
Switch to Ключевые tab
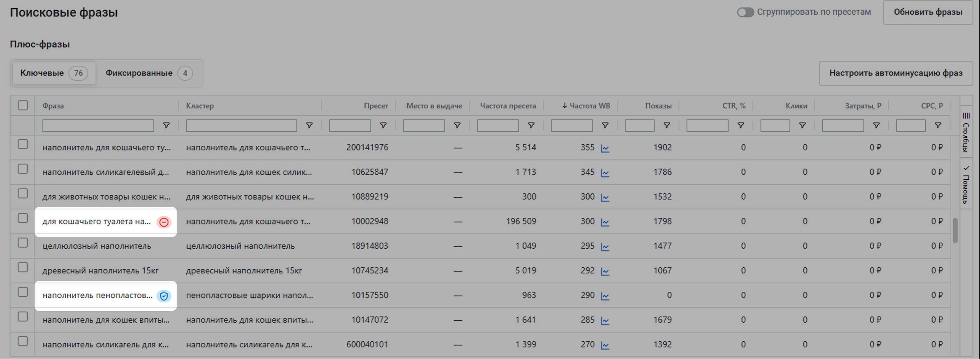click(54, 73)
